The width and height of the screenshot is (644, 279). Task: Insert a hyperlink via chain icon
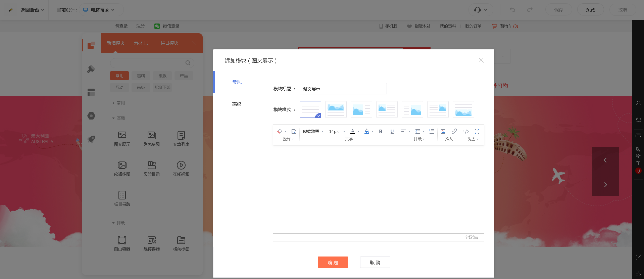(x=454, y=131)
